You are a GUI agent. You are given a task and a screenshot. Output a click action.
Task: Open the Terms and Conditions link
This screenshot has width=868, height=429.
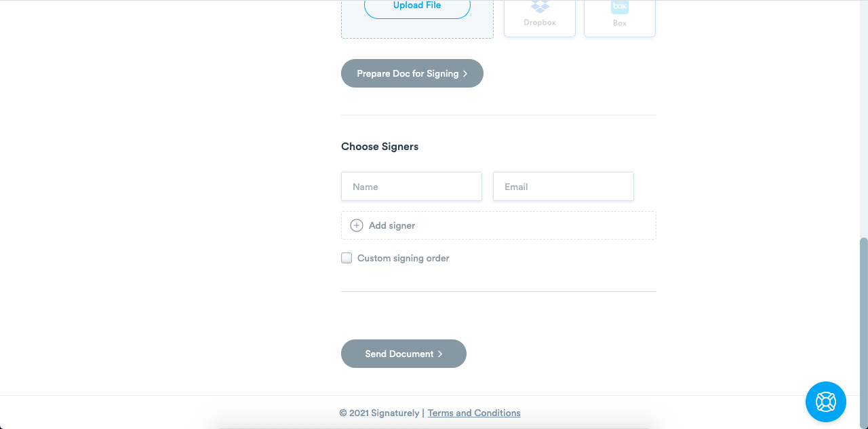pyautogui.click(x=474, y=413)
